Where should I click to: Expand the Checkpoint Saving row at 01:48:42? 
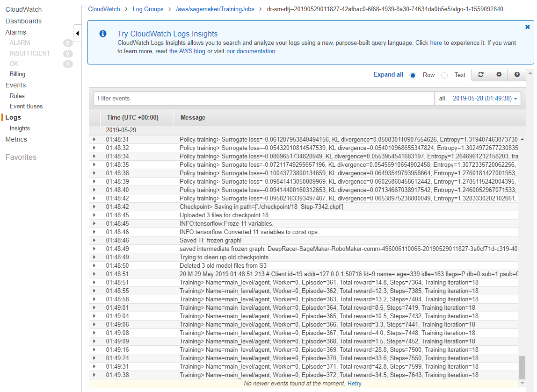(94, 207)
